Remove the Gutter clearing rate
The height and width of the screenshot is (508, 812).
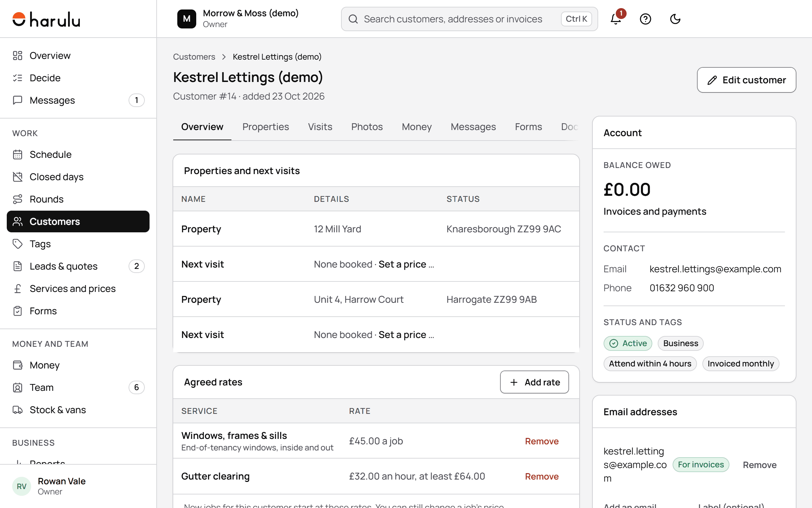click(x=542, y=477)
